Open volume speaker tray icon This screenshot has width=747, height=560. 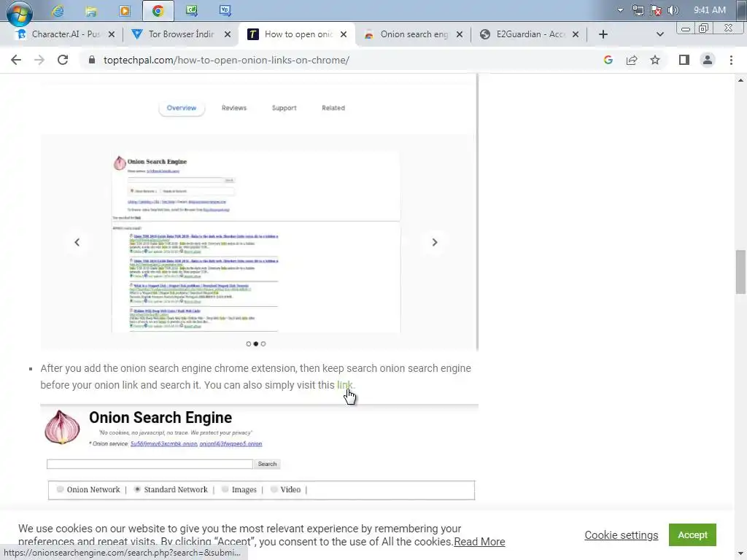click(673, 10)
